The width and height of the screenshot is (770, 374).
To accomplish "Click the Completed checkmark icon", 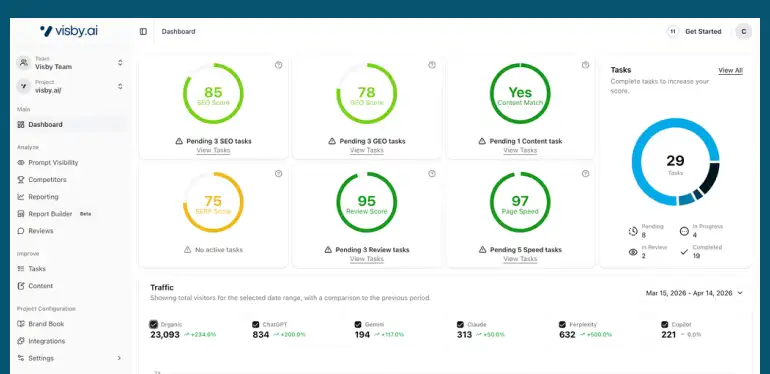I will point(684,252).
